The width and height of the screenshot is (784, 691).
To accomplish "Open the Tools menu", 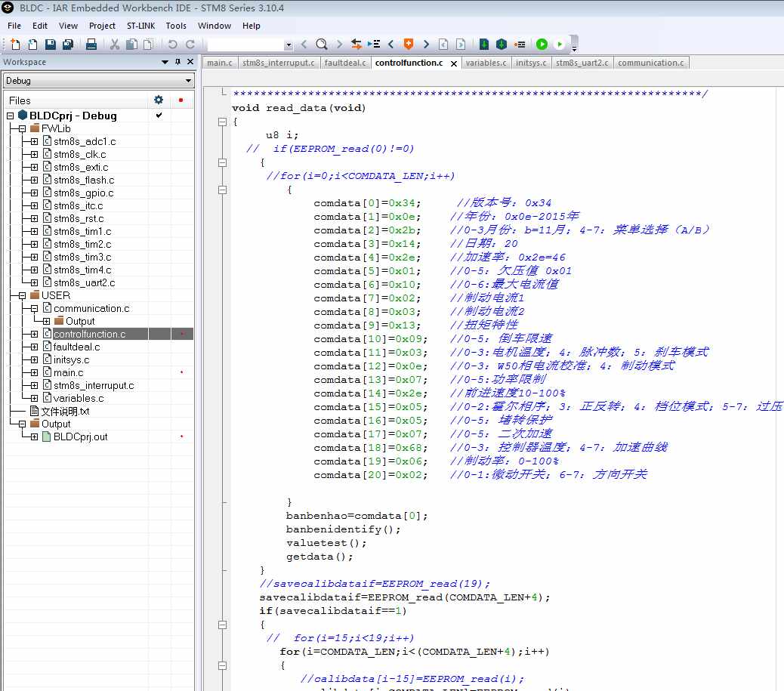I will [x=176, y=26].
